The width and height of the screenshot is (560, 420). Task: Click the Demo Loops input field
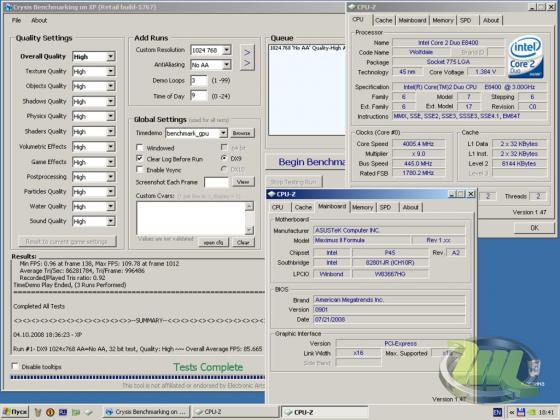199,80
